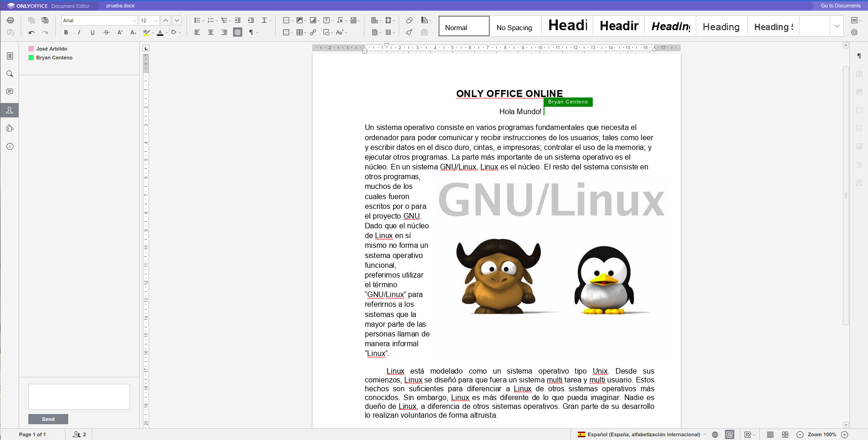
Task: Toggle italic formatting
Action: (x=79, y=32)
